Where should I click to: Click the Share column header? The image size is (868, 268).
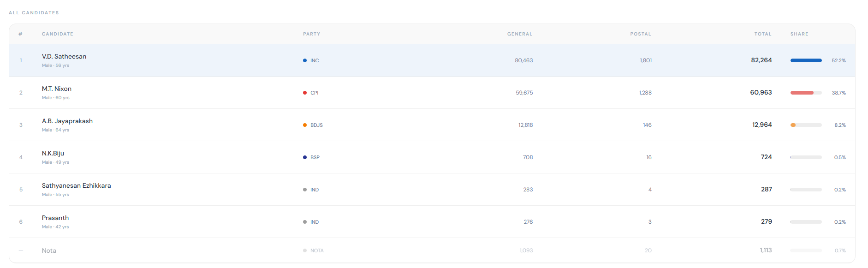click(799, 34)
